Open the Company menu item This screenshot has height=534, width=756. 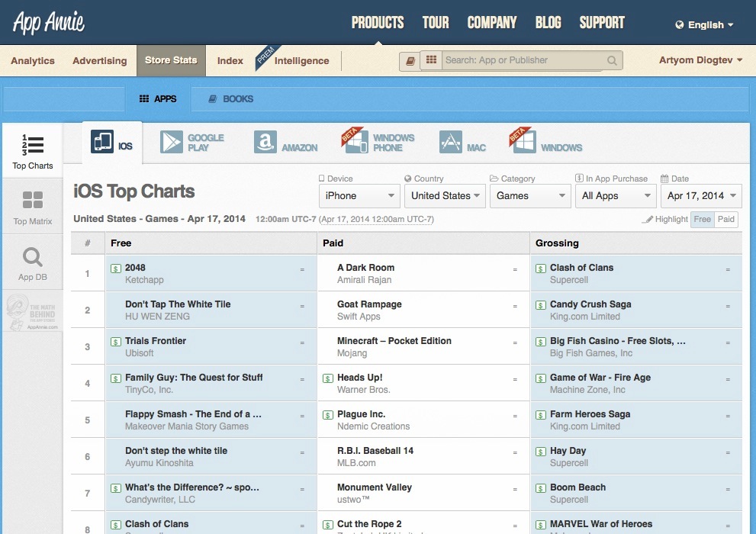492,23
